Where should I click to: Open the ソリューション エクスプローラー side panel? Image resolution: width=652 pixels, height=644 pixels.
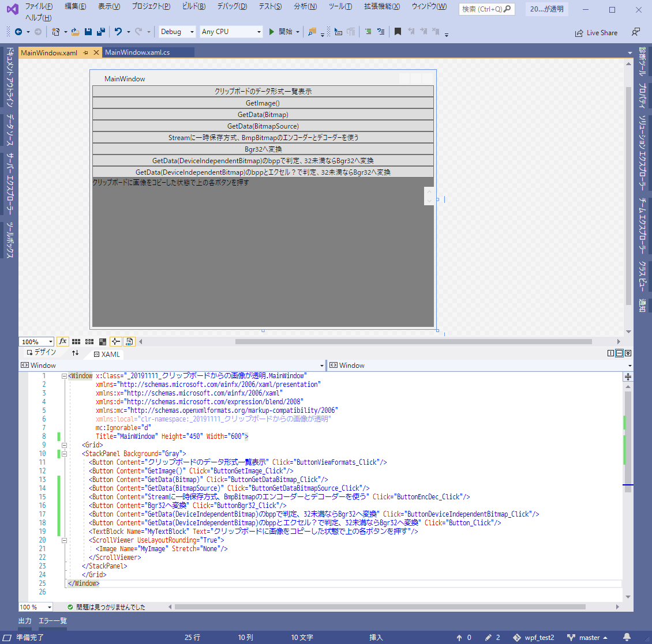click(x=642, y=153)
